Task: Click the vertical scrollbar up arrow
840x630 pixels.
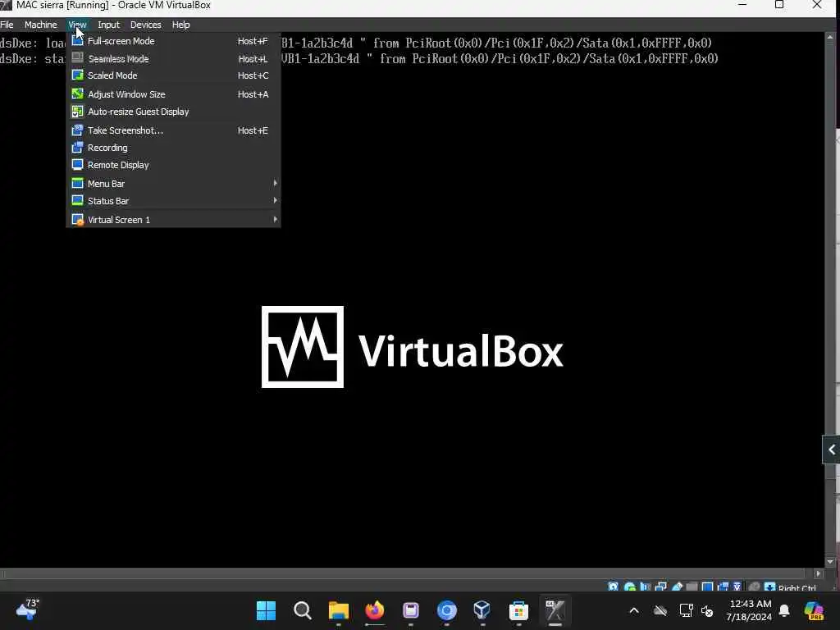Action: coord(830,37)
